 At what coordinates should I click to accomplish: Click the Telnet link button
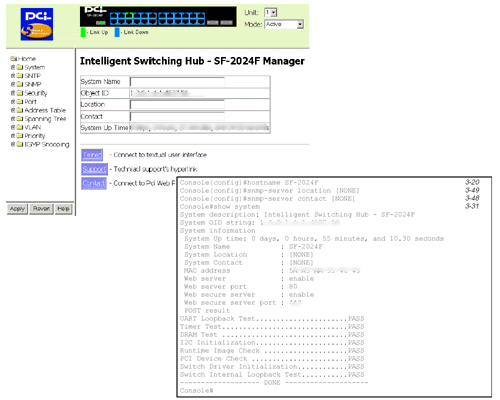[x=92, y=155]
